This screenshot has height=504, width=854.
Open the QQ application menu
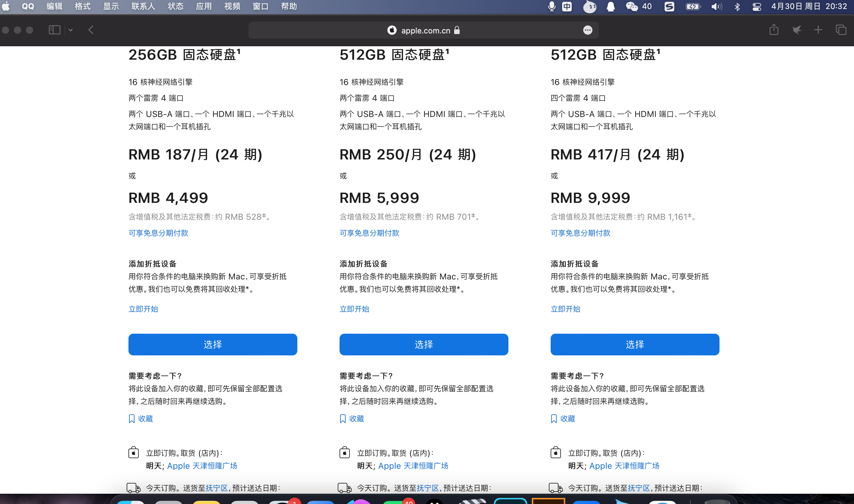[28, 6]
